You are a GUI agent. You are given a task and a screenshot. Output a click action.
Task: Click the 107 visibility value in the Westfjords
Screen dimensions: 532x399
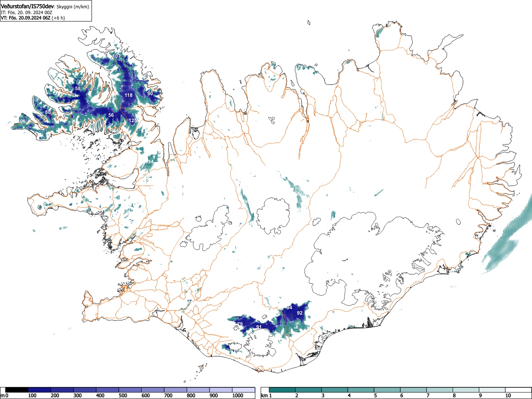[116, 56]
